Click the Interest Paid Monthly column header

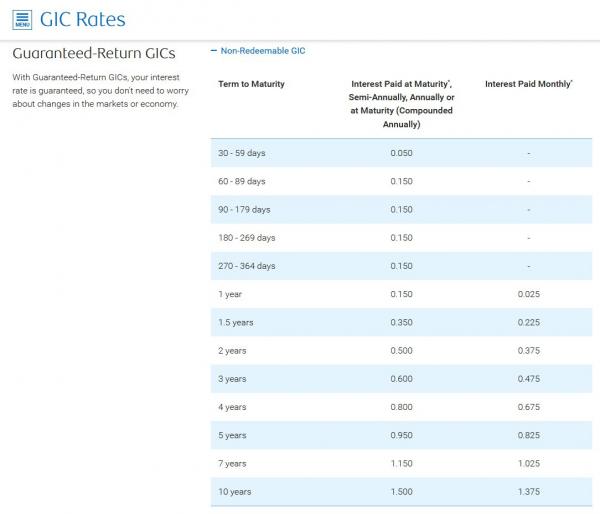[528, 84]
